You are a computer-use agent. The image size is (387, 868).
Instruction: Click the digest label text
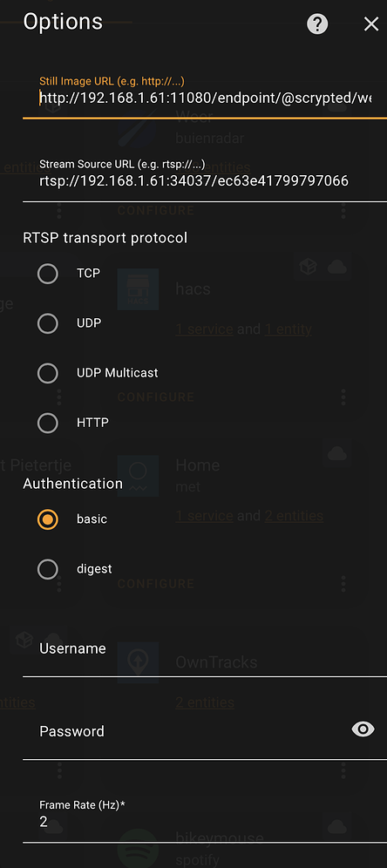(94, 569)
